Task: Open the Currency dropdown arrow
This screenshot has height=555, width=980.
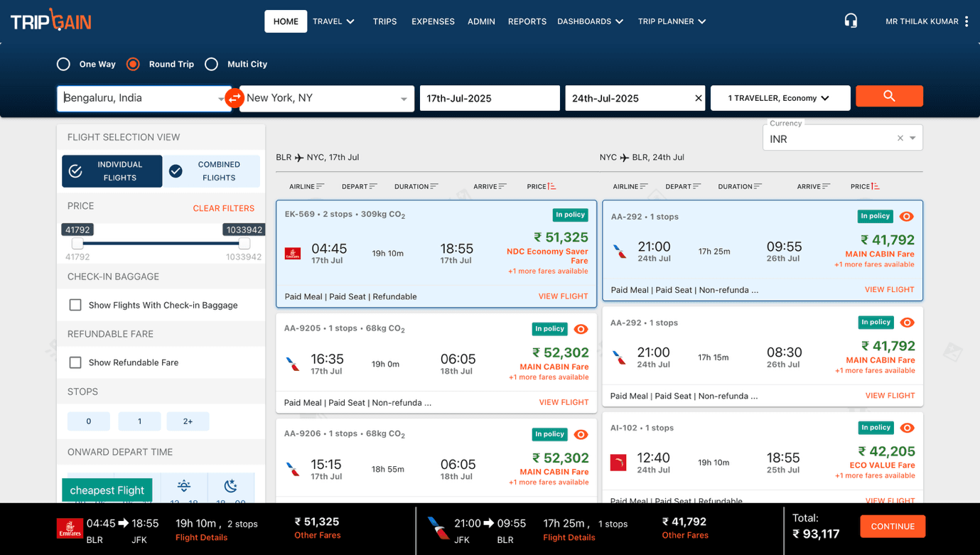Action: [x=913, y=139]
